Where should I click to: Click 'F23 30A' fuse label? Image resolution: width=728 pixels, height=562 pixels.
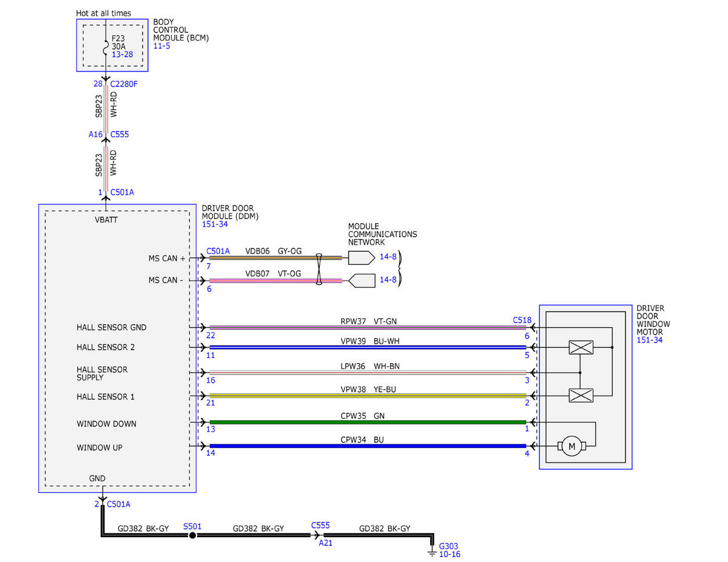pos(118,41)
